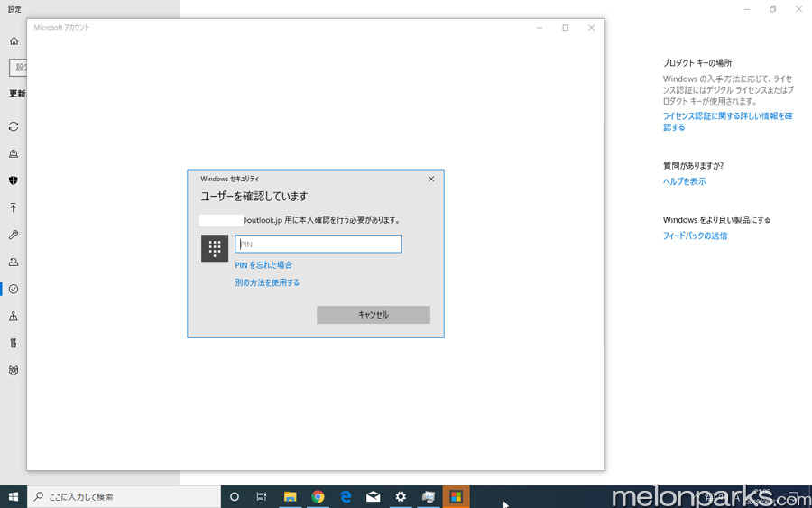Click 'Windows をより良い製品にする' heading
Screen dimensions: 812x508
pos(716,220)
